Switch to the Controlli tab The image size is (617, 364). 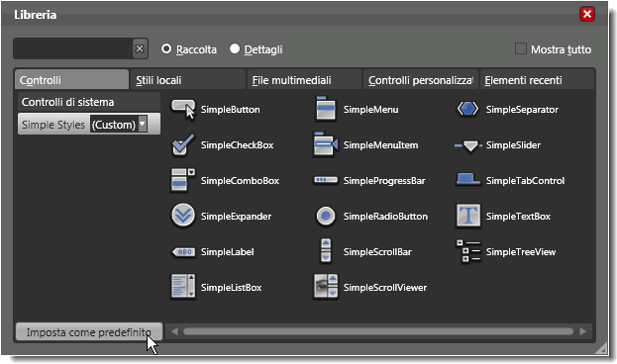[x=71, y=80]
